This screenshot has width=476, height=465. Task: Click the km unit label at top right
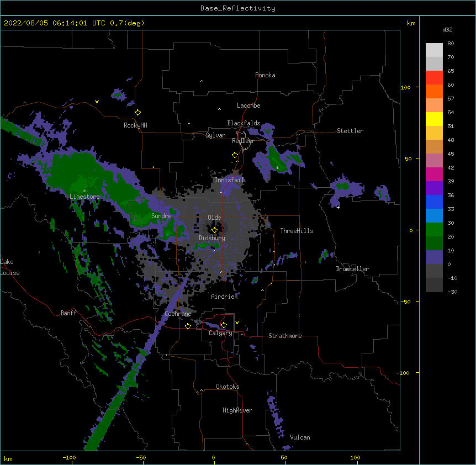click(x=411, y=23)
